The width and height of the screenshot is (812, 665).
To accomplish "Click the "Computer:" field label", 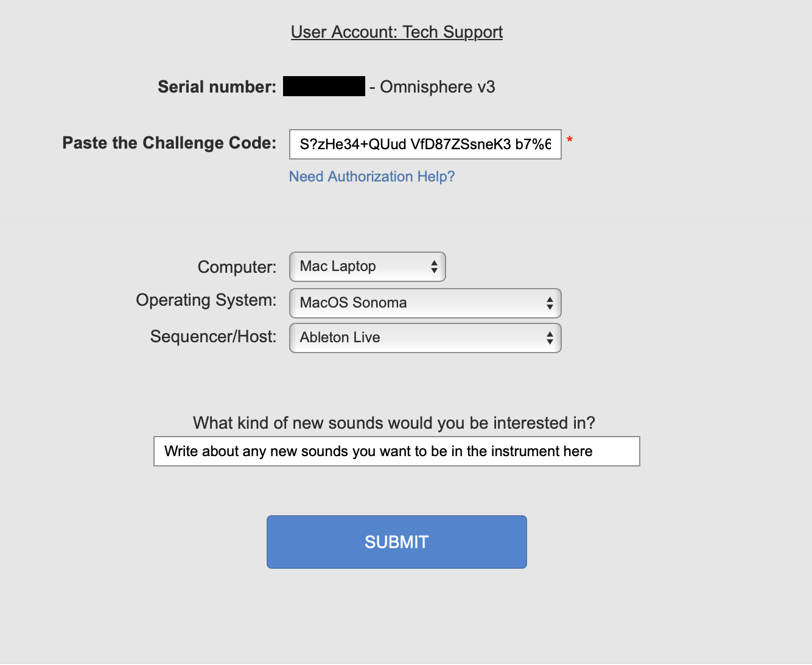I will pyautogui.click(x=237, y=267).
